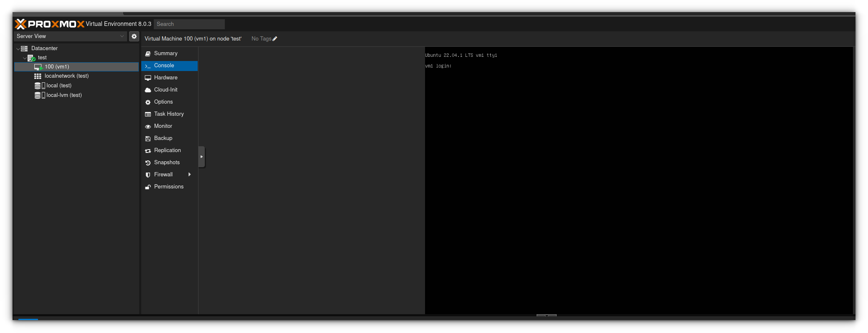Click the gear icon beside Server View
868x333 pixels.
(134, 36)
